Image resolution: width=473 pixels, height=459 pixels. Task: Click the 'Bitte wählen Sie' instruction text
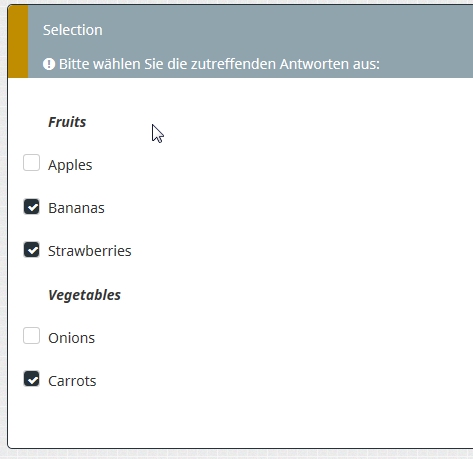pyautogui.click(x=219, y=64)
